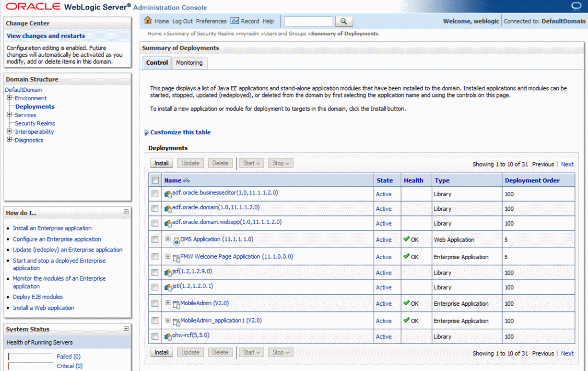588x371 pixels.
Task: Switch to the Monitoring tab
Action: coord(189,63)
